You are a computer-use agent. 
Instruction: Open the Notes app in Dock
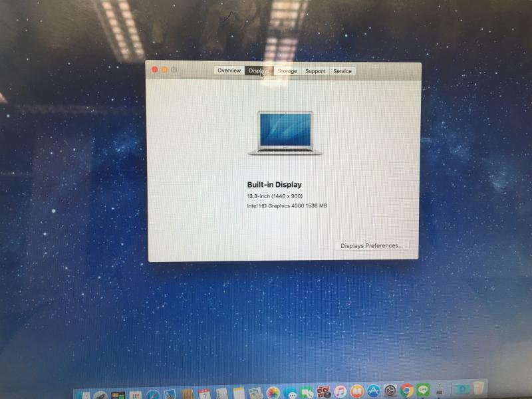(239, 393)
